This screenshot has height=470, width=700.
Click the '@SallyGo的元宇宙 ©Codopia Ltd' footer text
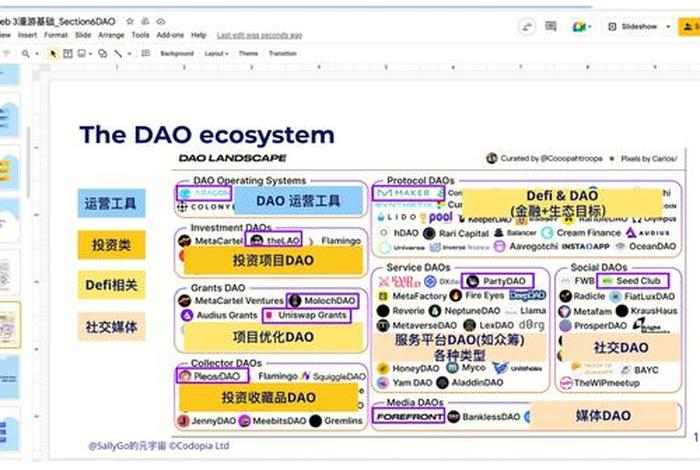click(158, 445)
